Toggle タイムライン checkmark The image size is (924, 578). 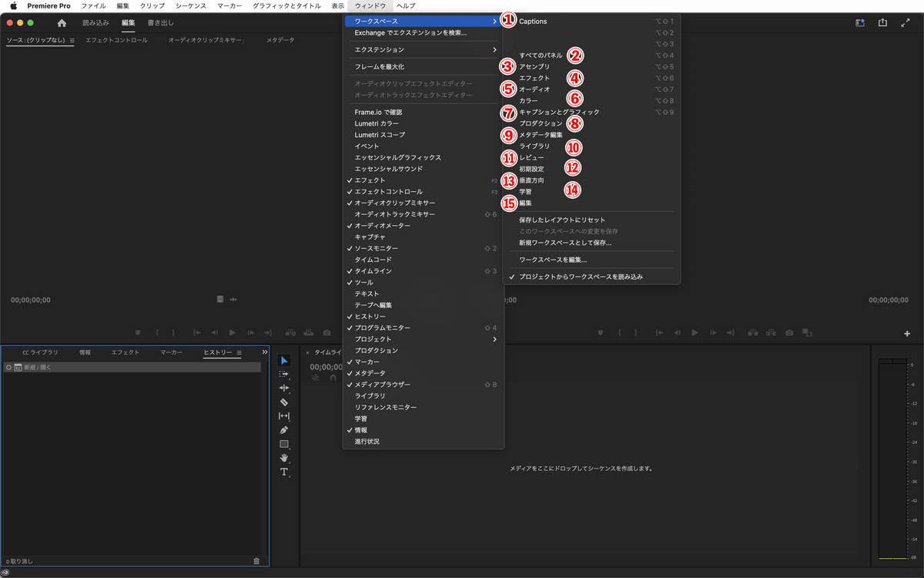422,271
